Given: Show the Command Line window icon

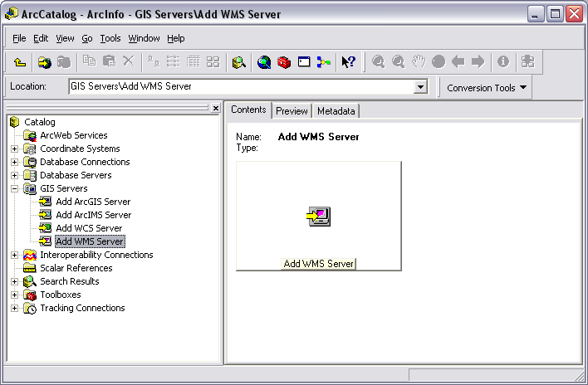Looking at the screenshot, I should pyautogui.click(x=304, y=61).
